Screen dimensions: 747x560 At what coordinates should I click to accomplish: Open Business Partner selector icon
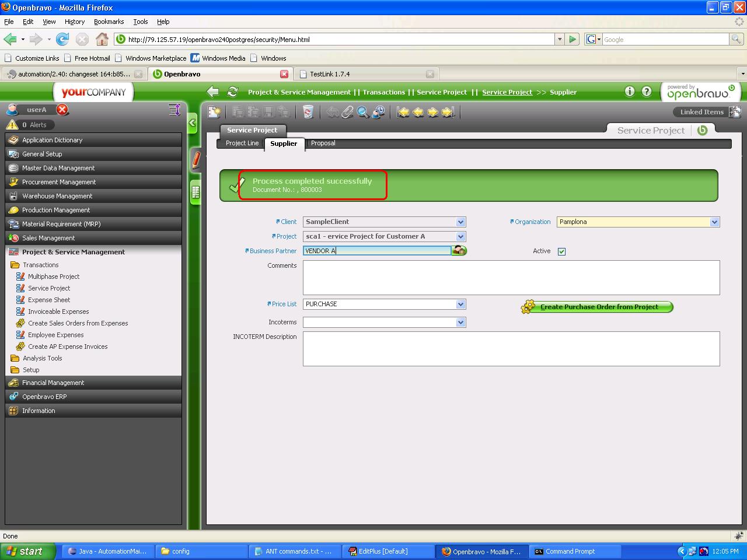[459, 251]
